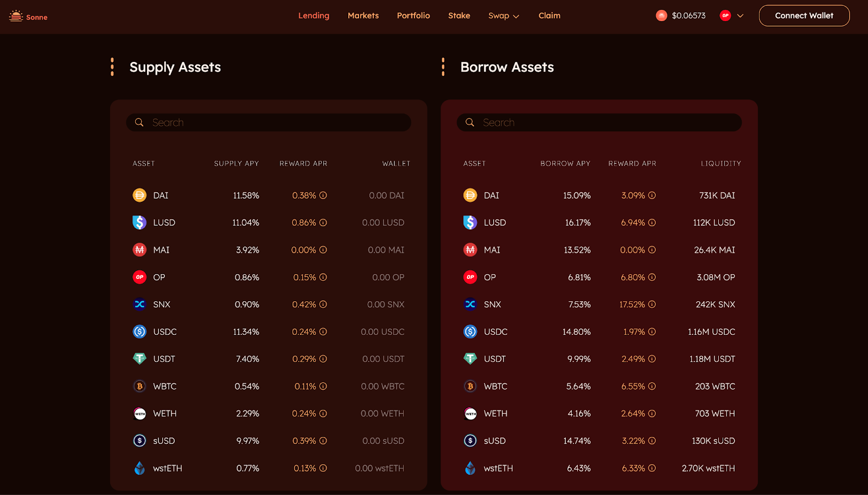Image resolution: width=868 pixels, height=495 pixels.
Task: Show info for SNX borrow reward 17.52%
Action: (x=652, y=304)
